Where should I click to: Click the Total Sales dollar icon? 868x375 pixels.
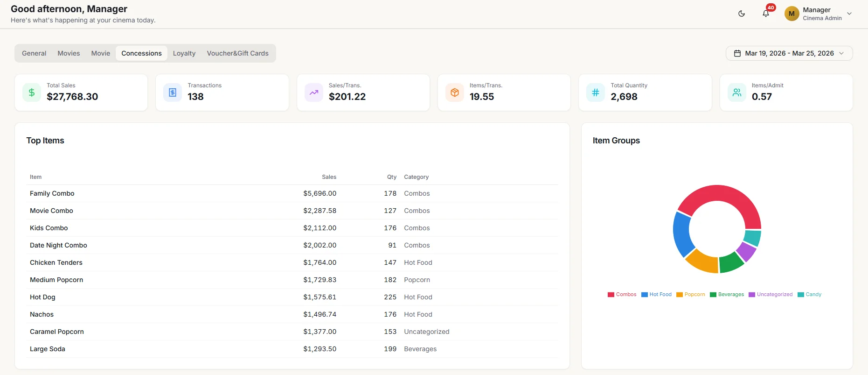pos(32,92)
